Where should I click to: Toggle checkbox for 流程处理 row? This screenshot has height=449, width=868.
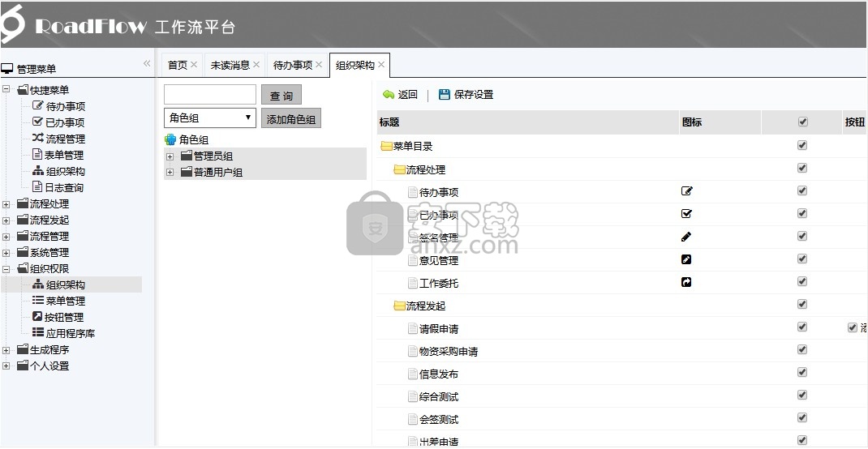[802, 168]
